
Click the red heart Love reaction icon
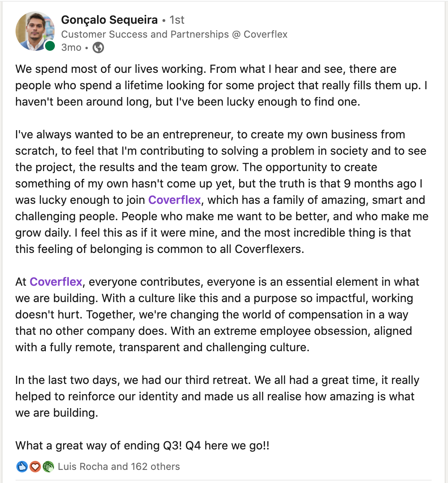pos(35,467)
